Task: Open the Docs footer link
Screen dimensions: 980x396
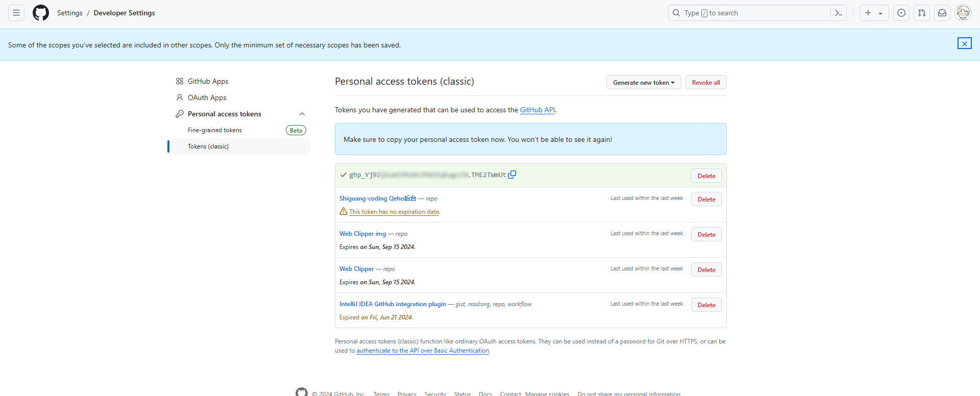Action: 485,394
